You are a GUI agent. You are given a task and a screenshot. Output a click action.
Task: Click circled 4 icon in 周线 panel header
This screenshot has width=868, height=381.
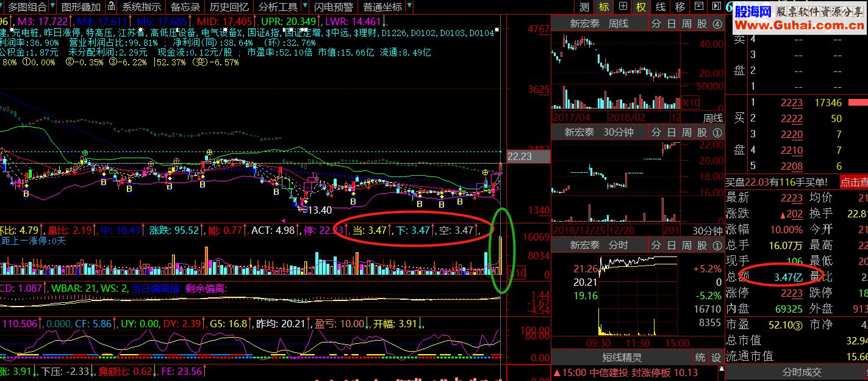tap(717, 24)
